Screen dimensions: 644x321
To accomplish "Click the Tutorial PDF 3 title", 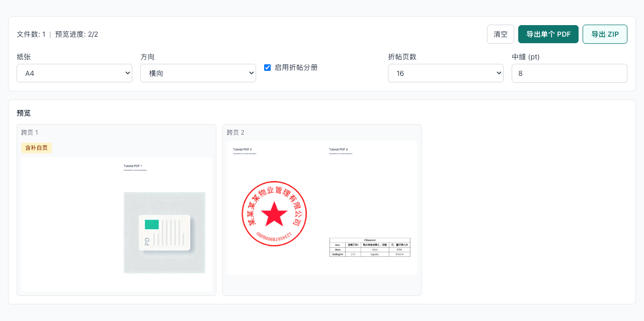I will pos(339,149).
